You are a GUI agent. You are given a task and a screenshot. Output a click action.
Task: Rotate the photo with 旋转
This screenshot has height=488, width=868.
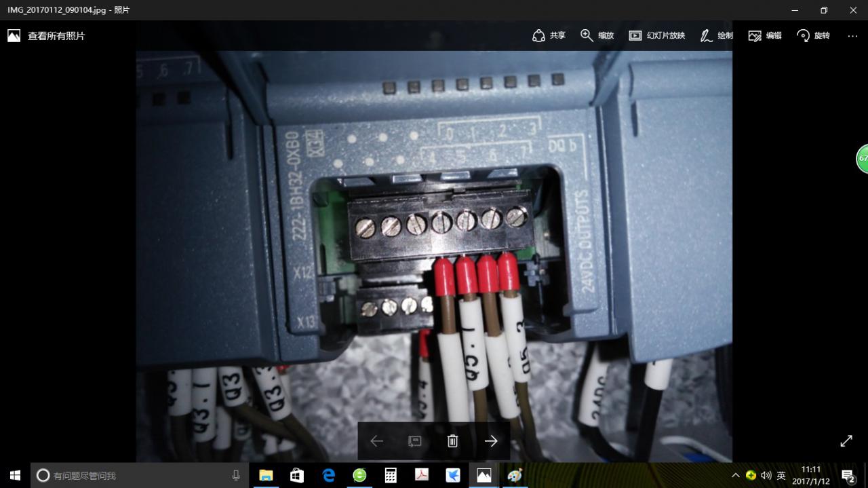(x=813, y=35)
